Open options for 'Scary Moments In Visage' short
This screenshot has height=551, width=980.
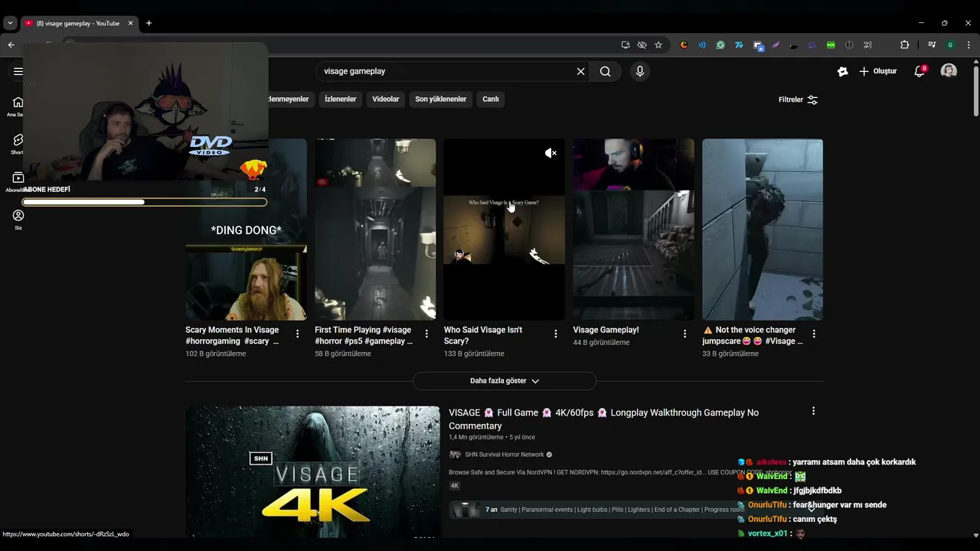coord(297,334)
